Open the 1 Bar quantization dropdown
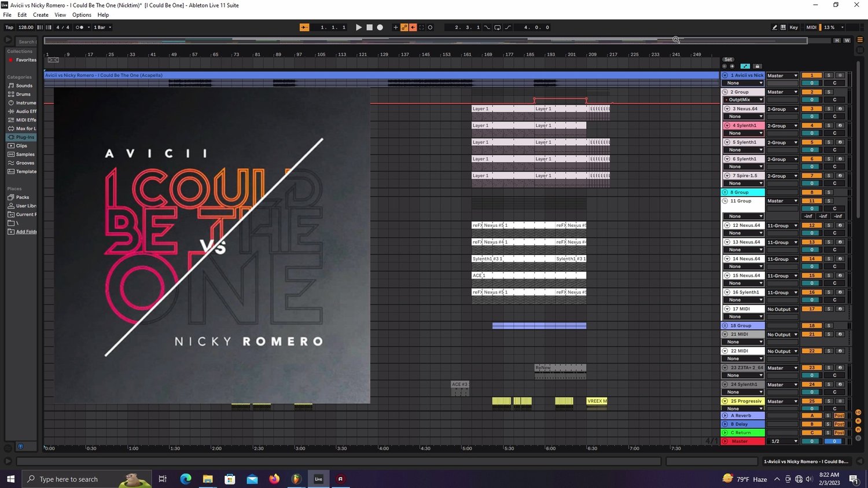Image resolution: width=868 pixels, height=488 pixels. click(x=103, y=27)
